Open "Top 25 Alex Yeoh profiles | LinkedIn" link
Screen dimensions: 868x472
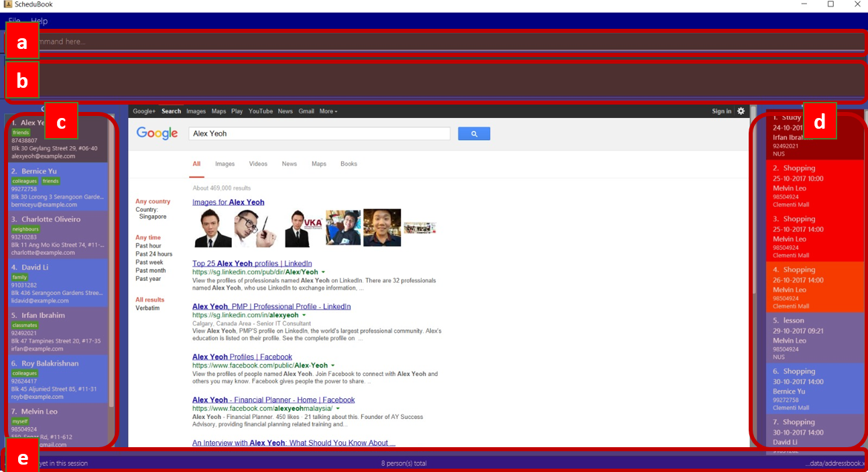point(252,263)
